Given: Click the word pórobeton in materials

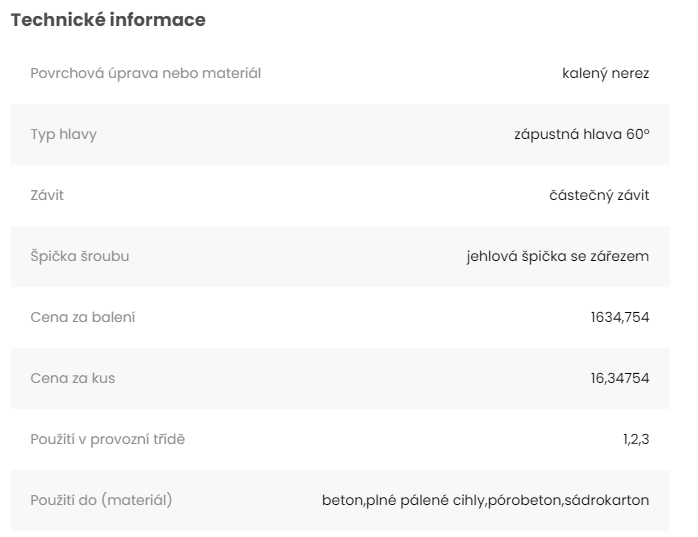Looking at the screenshot, I should (525, 500).
